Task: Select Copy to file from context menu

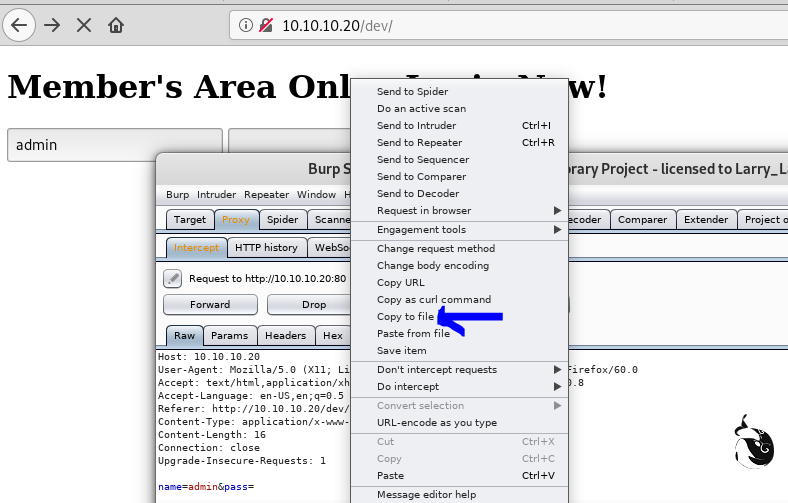Action: [x=405, y=317]
